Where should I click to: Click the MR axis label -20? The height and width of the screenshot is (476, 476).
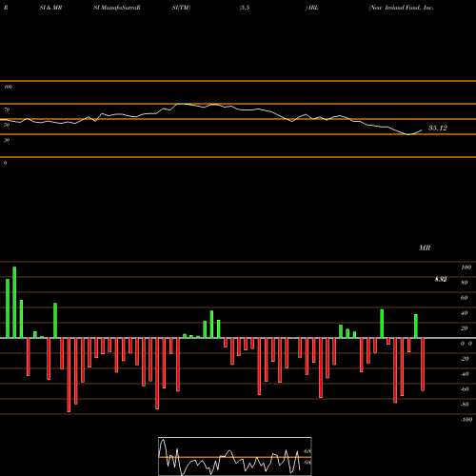(x=465, y=359)
